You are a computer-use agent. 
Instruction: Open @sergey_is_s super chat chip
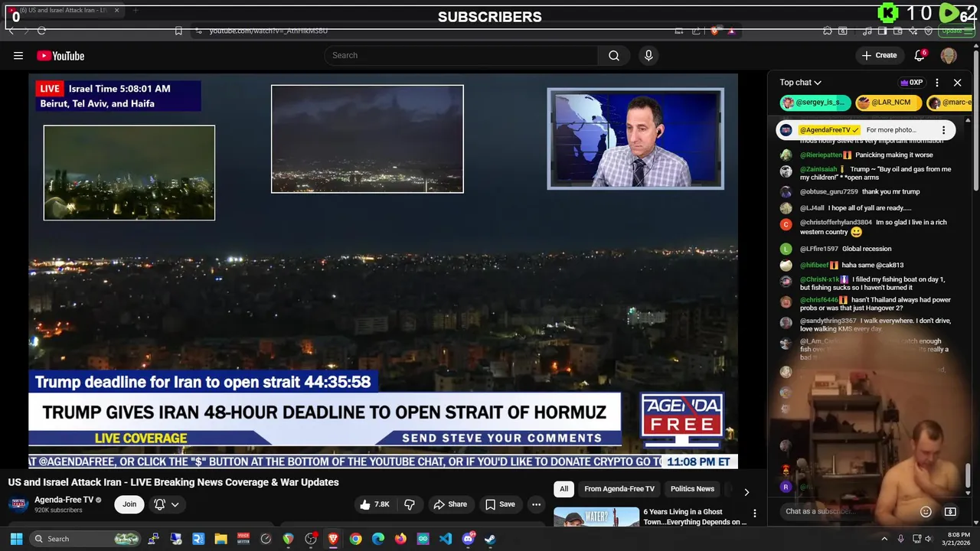click(815, 102)
